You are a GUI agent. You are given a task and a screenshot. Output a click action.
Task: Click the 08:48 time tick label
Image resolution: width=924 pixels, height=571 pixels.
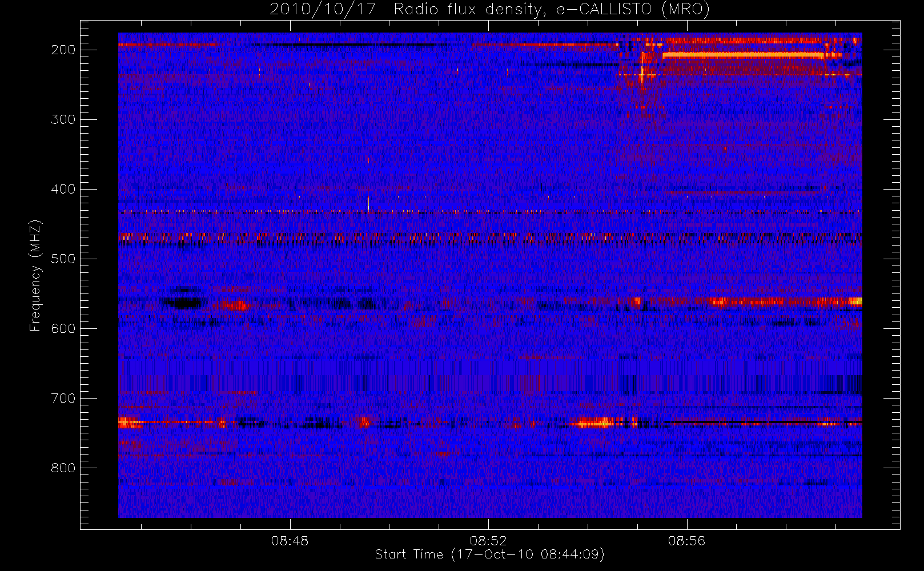pos(290,540)
